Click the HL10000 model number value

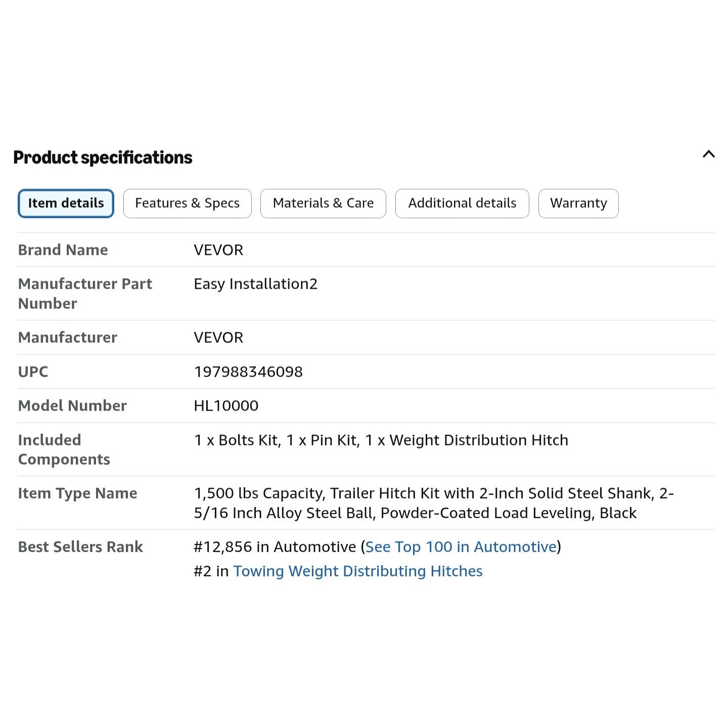(226, 405)
